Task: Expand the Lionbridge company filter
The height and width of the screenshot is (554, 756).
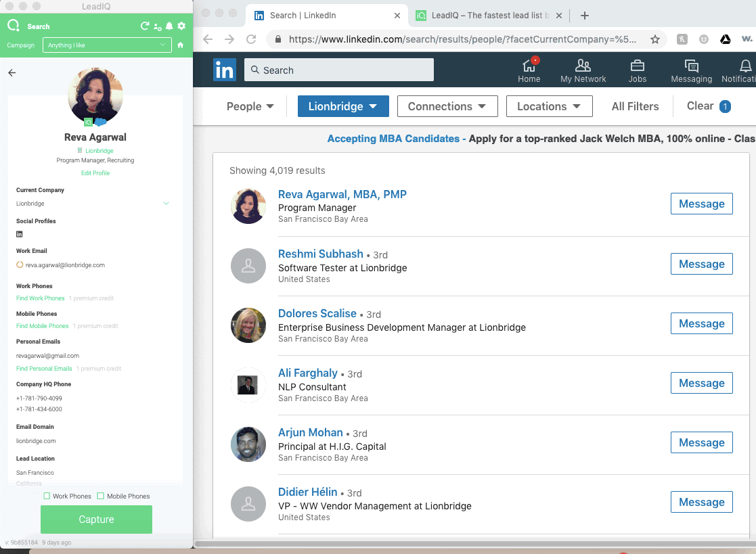Action: click(342, 106)
